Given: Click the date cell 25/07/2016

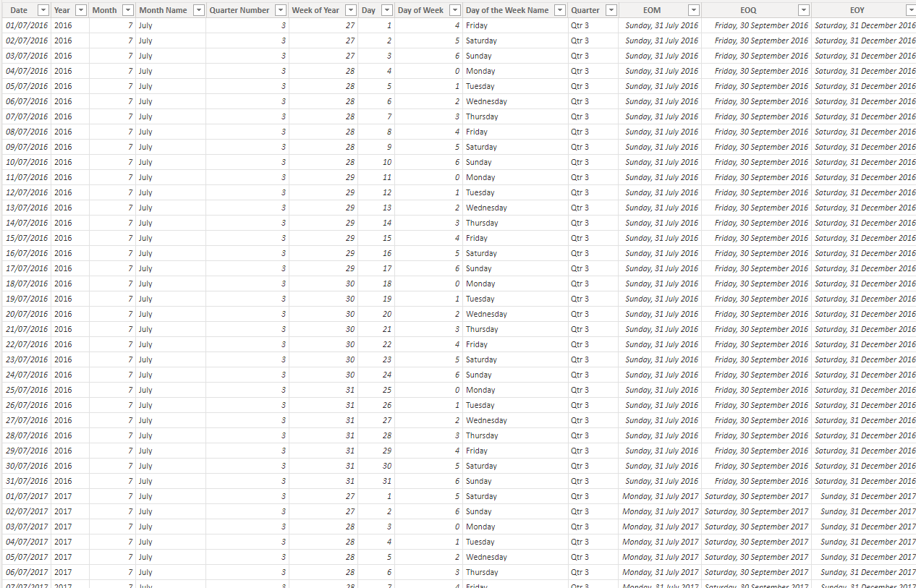Looking at the screenshot, I should [x=27, y=390].
